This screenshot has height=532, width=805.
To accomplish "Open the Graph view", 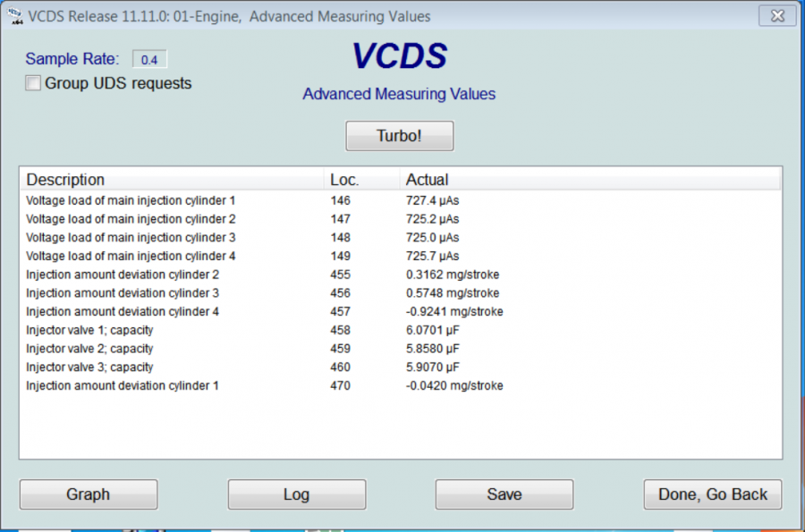I will pos(89,494).
